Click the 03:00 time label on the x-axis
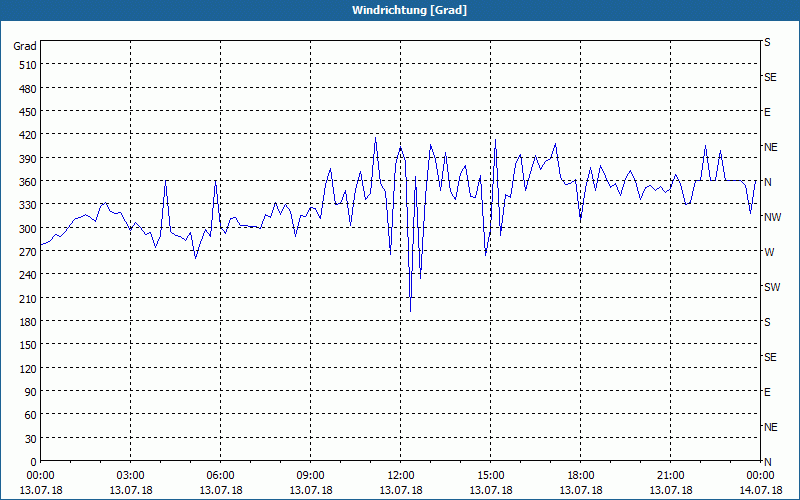The width and height of the screenshot is (800, 500). point(131,476)
